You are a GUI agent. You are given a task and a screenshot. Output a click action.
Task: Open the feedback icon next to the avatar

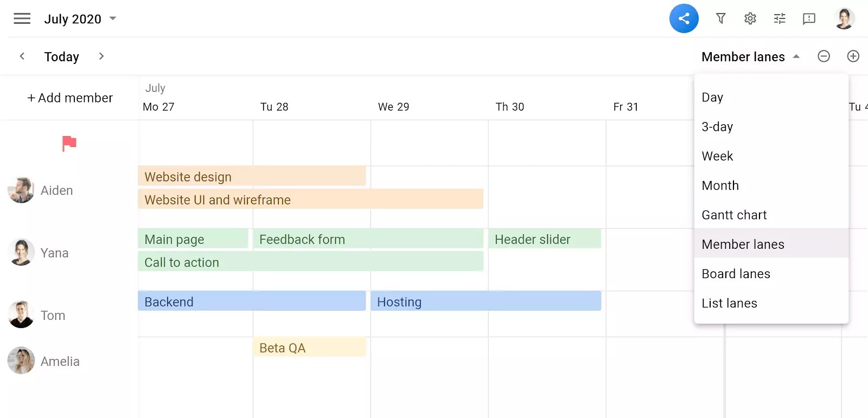tap(809, 18)
